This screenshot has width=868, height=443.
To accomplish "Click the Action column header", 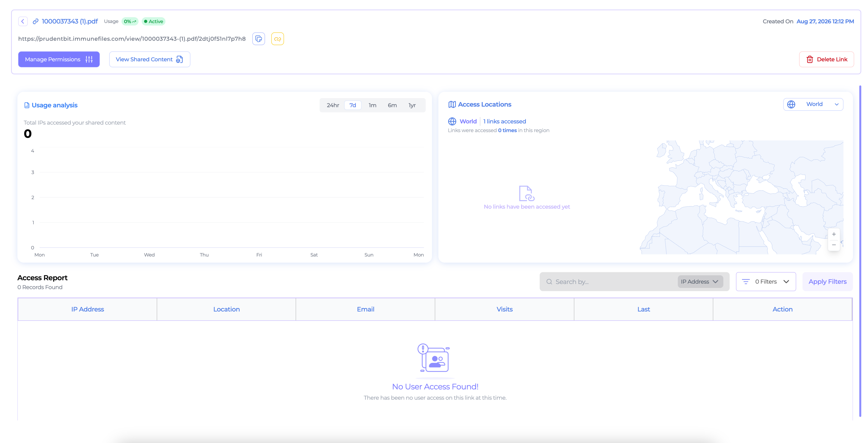I will [x=782, y=309].
